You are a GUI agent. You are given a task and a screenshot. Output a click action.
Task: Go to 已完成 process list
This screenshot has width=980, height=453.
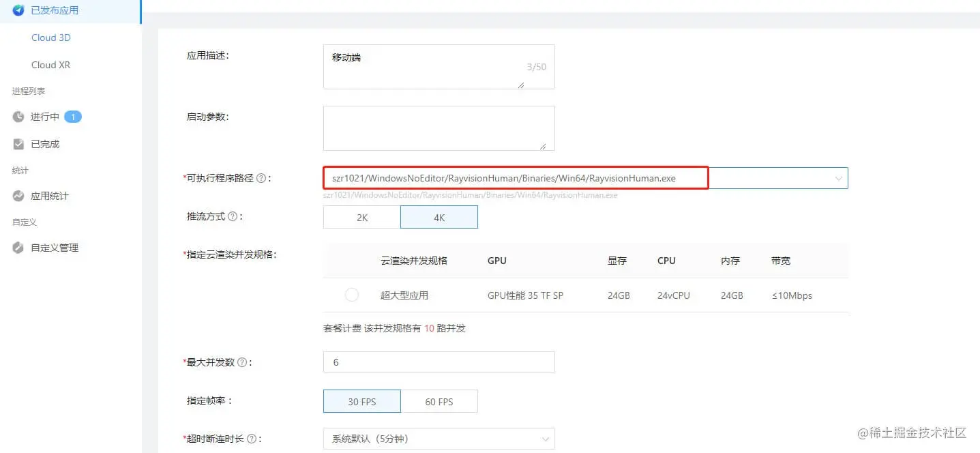45,144
